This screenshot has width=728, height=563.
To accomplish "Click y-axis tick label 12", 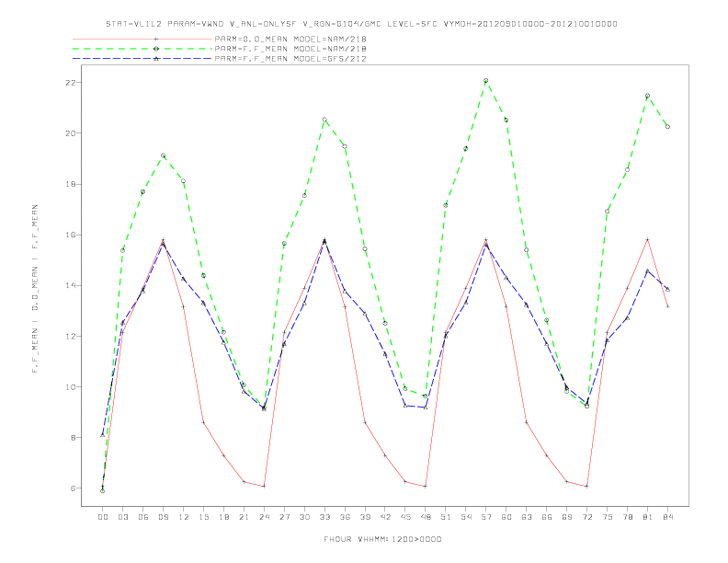I will pos(71,336).
